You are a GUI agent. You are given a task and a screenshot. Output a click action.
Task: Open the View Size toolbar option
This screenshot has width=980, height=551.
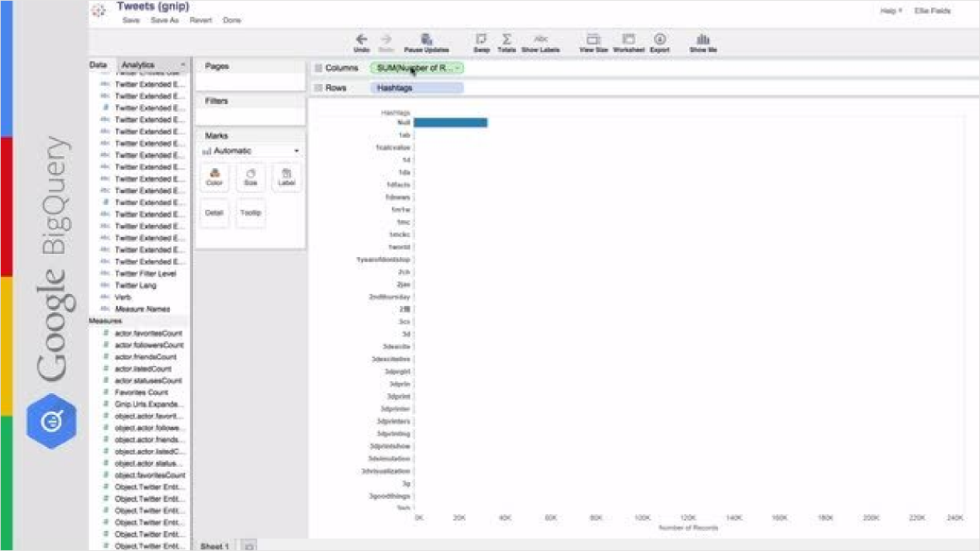point(593,39)
